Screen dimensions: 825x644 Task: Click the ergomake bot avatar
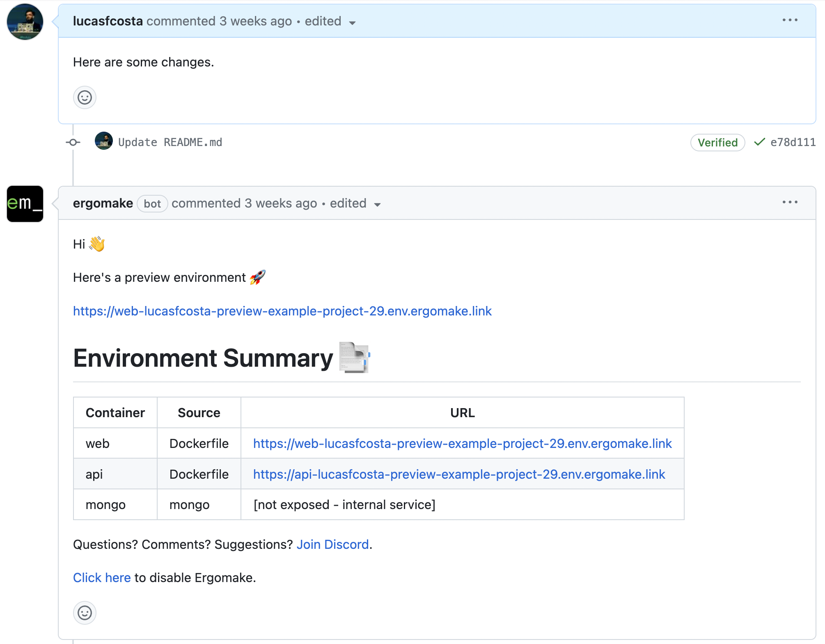[25, 203]
